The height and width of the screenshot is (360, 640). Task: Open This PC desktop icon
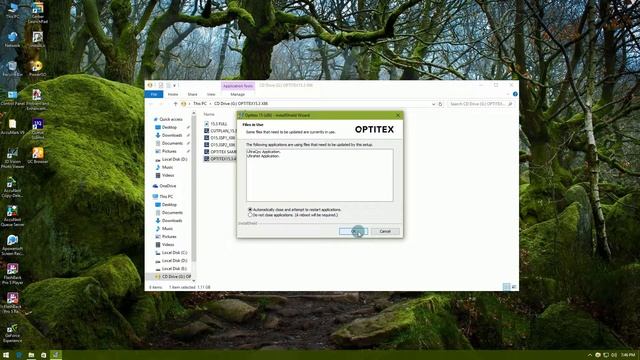[x=12, y=11]
